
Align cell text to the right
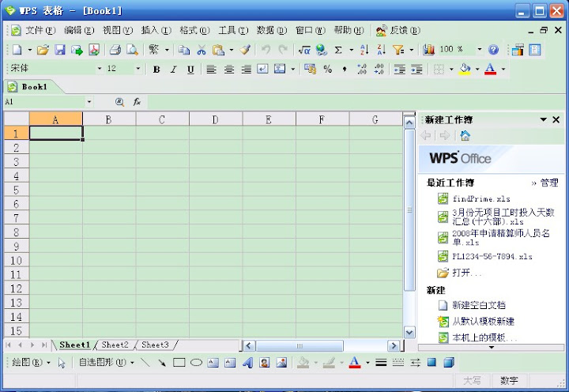[x=246, y=69]
